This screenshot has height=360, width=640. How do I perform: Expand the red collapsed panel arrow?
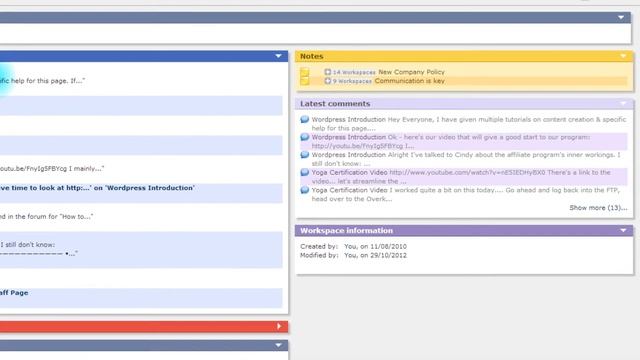[x=279, y=326]
